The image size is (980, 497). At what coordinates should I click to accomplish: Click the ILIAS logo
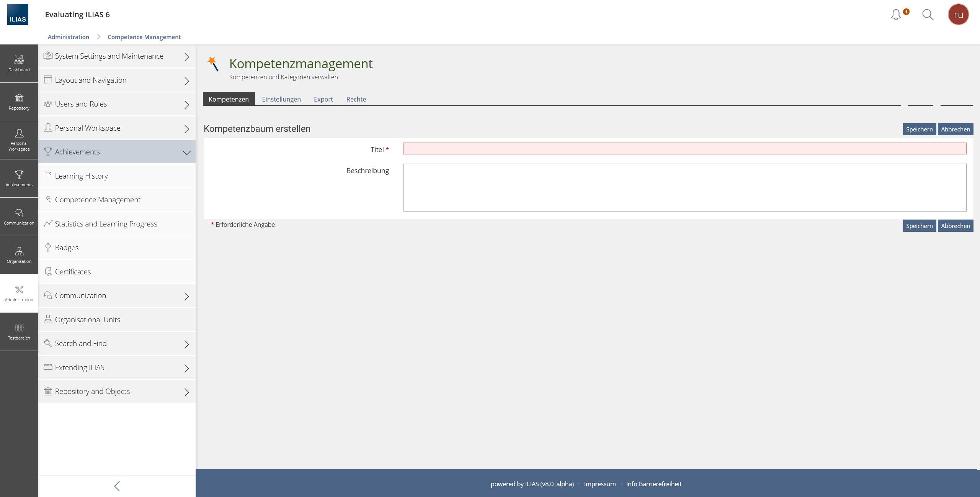tap(18, 15)
